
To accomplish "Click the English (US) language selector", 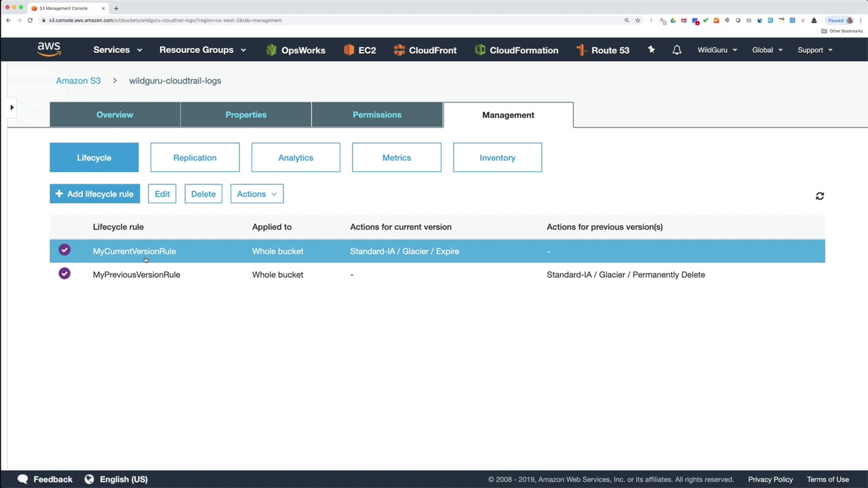I will pyautogui.click(x=123, y=479).
